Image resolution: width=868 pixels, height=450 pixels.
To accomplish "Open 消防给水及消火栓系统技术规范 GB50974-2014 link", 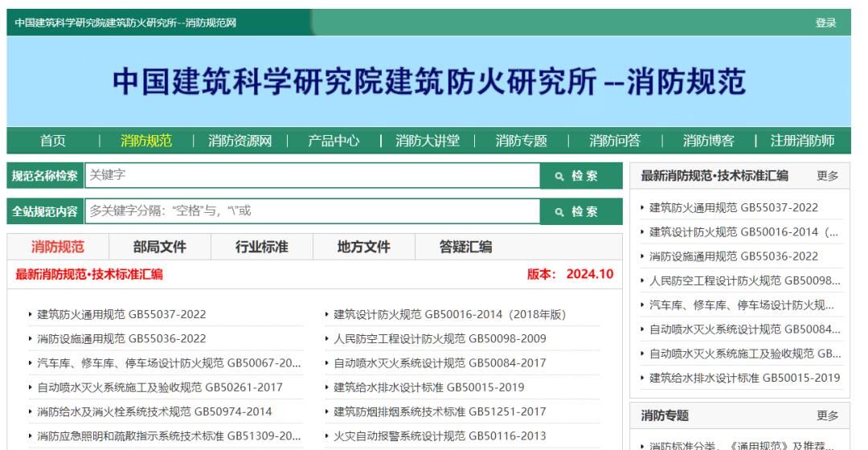I will pyautogui.click(x=154, y=411).
